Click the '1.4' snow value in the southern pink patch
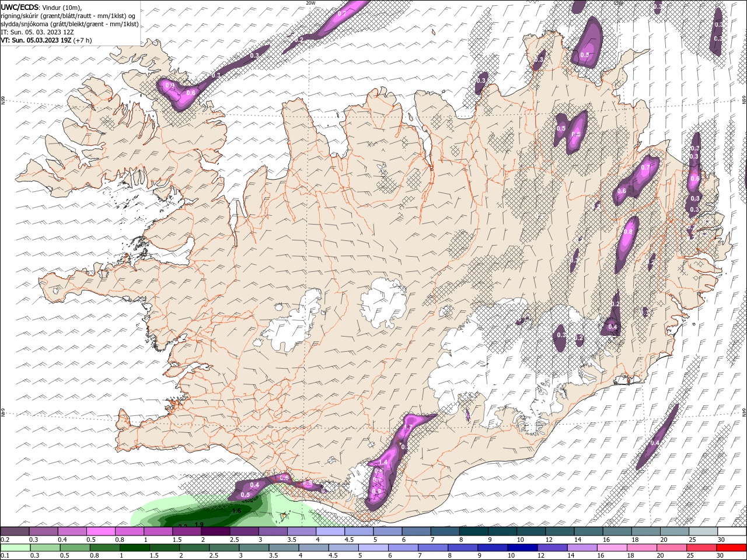This screenshot has height=560, width=747. click(383, 462)
